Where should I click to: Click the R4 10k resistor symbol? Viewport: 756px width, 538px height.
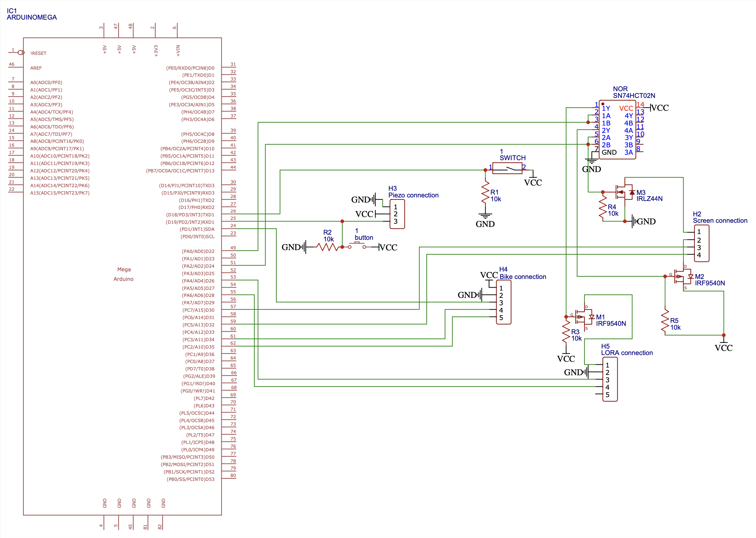(x=603, y=207)
